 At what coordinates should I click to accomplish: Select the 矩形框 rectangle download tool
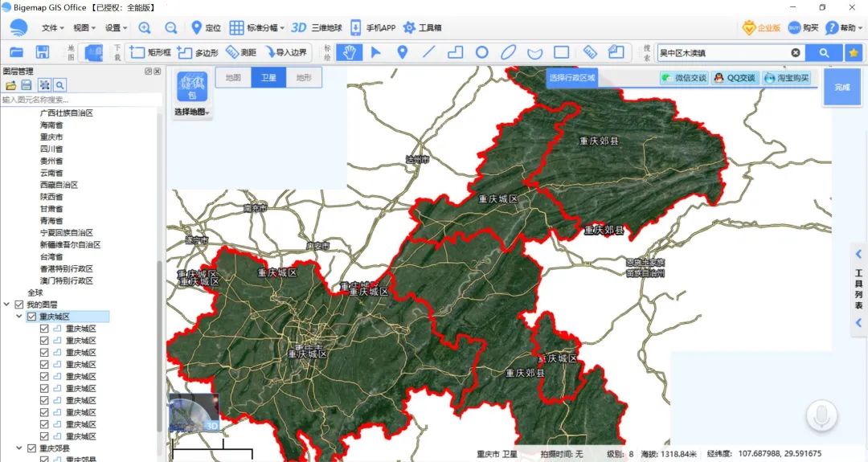click(x=150, y=52)
